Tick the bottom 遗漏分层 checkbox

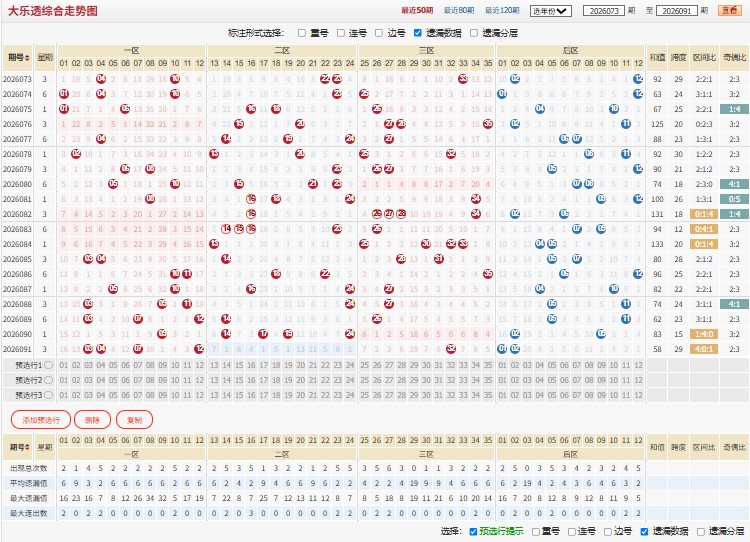701,531
